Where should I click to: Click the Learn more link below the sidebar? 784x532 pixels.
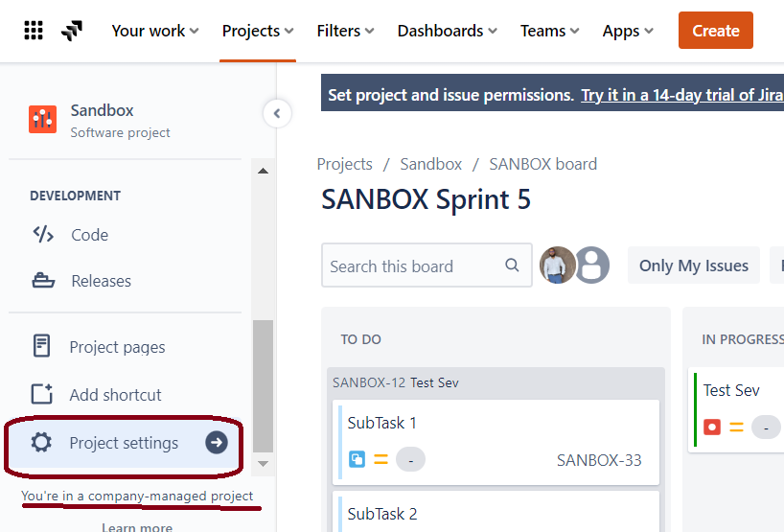[137, 527]
